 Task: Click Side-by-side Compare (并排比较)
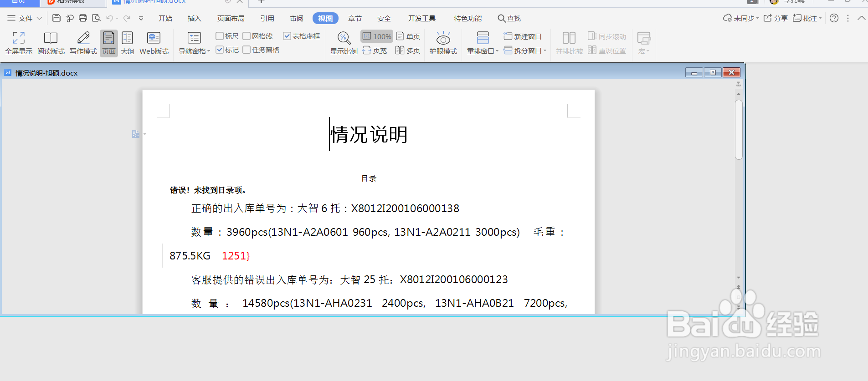point(570,43)
